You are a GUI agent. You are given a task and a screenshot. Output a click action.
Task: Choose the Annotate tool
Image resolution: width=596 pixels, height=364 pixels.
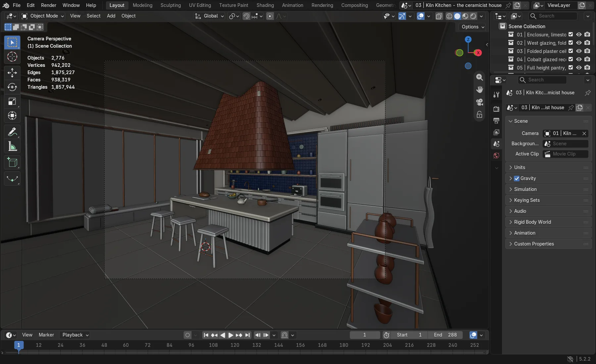12,132
